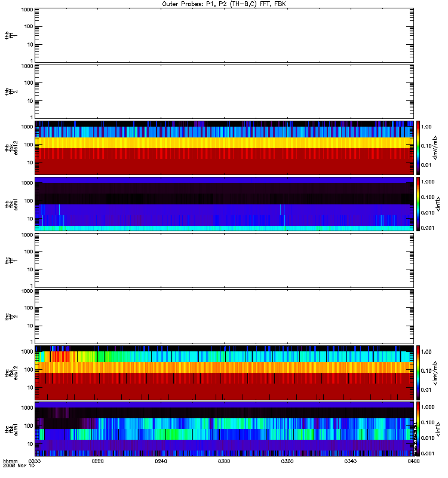Click the thb fbk edc12 color bar
The image size is (448, 478).
coord(418,148)
